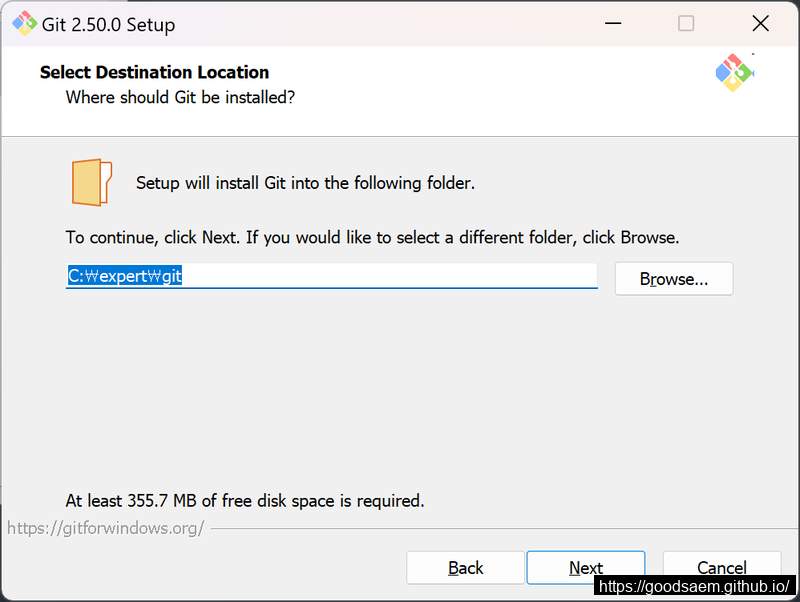Click the C:\expert\git path field
The height and width of the screenshot is (602, 800).
[x=332, y=276]
